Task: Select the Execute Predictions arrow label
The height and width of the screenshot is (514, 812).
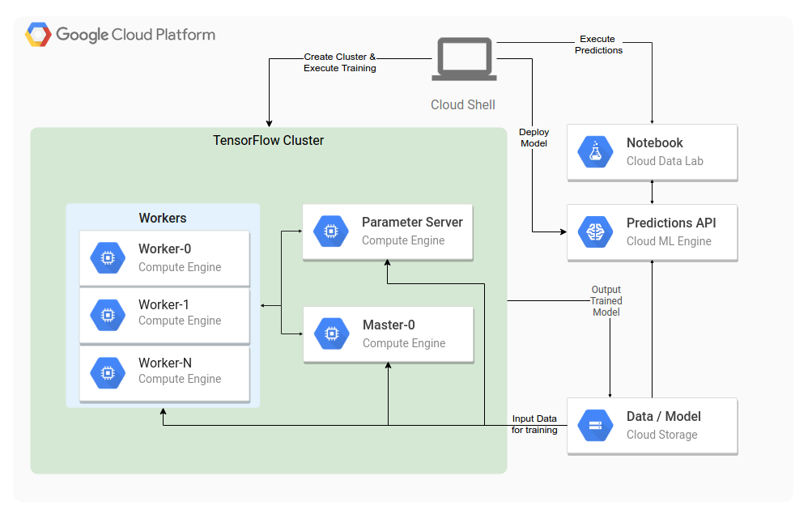Action: tap(598, 45)
